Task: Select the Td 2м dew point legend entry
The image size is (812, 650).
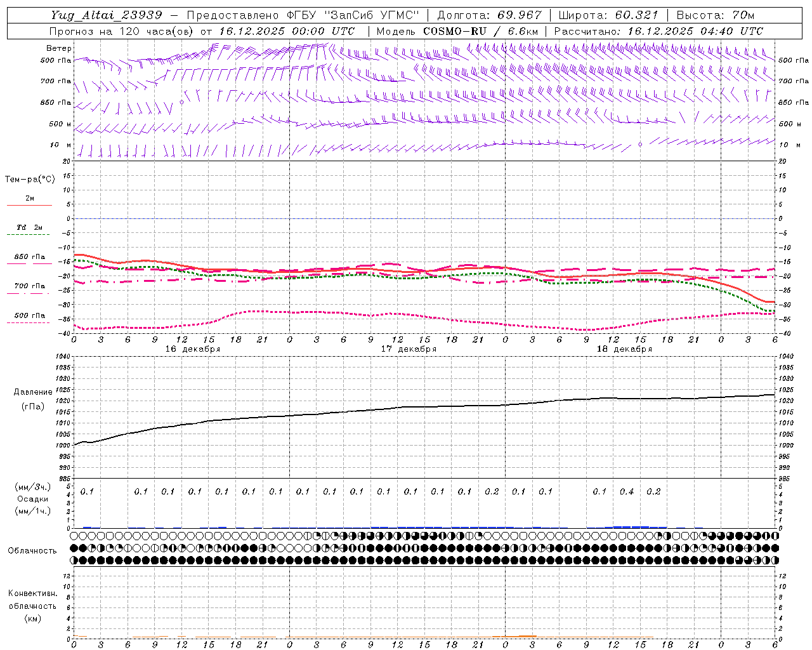Action: point(30,227)
